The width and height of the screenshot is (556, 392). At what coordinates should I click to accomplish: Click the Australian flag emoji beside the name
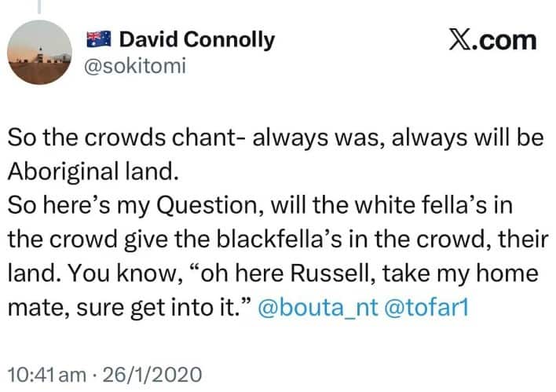click(x=100, y=38)
